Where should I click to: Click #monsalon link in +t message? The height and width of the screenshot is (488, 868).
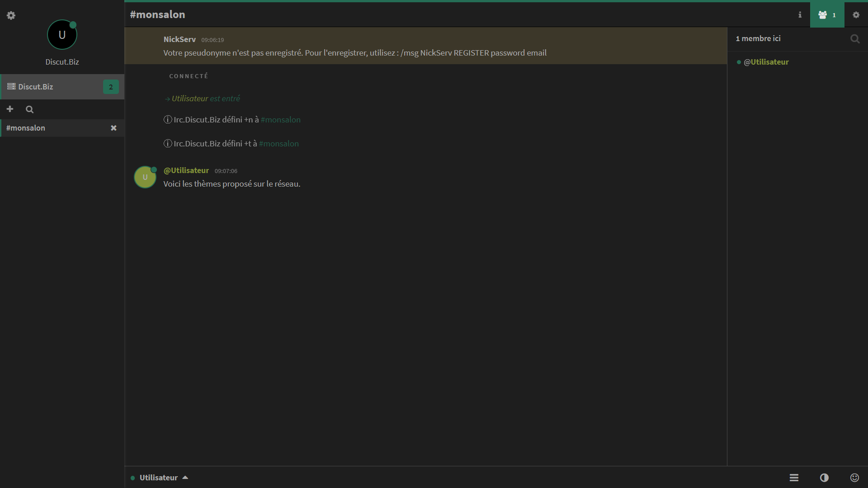pyautogui.click(x=278, y=144)
